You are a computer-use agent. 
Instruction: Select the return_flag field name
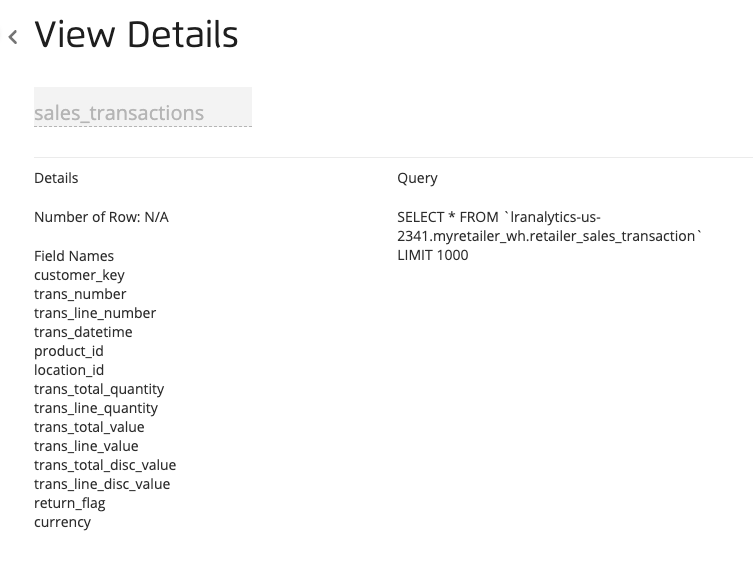click(70, 503)
